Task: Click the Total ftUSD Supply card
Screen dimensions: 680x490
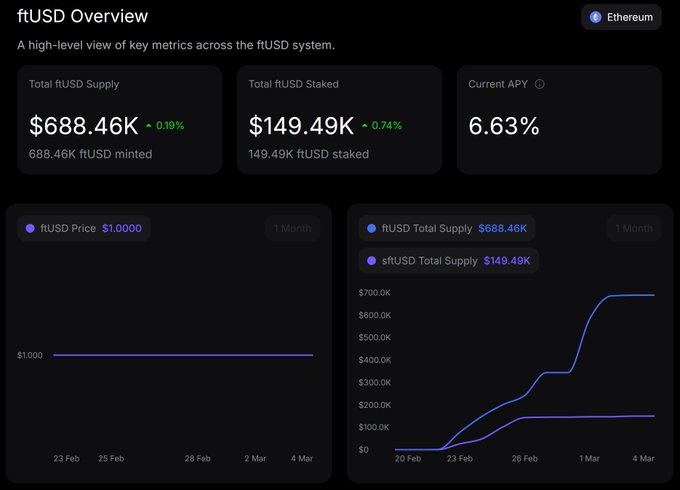Action: 119,120
